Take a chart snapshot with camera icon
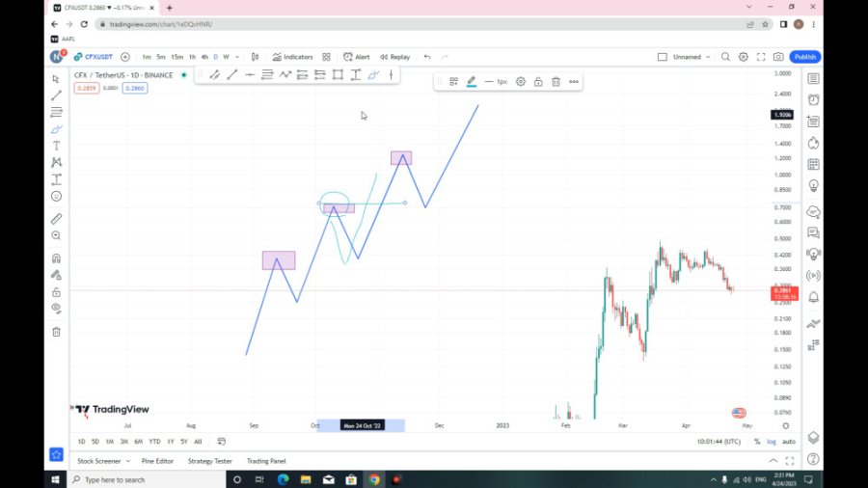The width and height of the screenshot is (868, 488). coord(778,57)
